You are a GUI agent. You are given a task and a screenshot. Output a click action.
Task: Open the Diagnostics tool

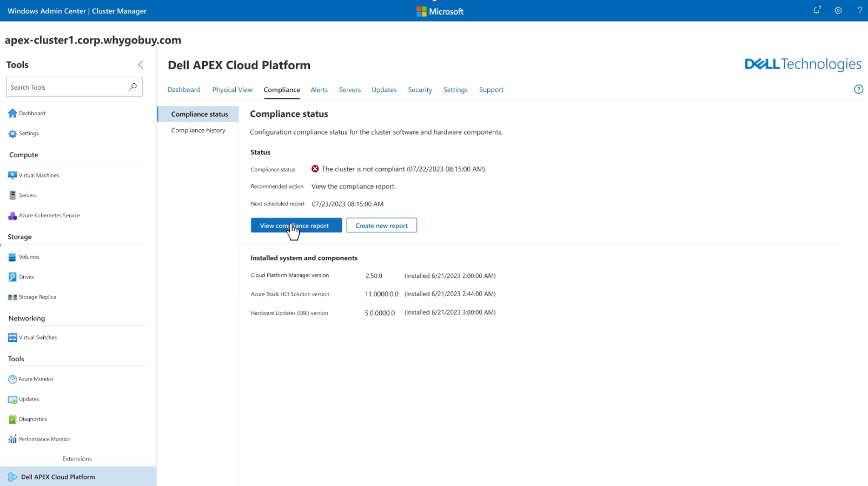coord(32,420)
